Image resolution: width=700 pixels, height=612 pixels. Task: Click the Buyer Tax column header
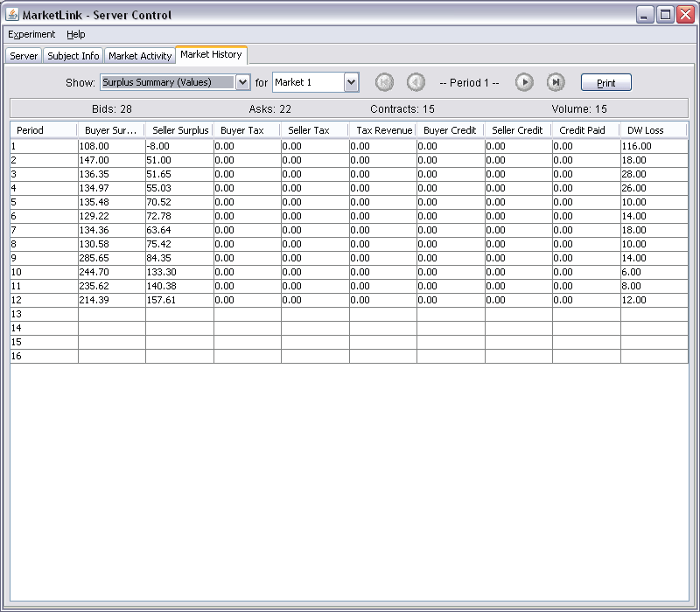pos(248,130)
